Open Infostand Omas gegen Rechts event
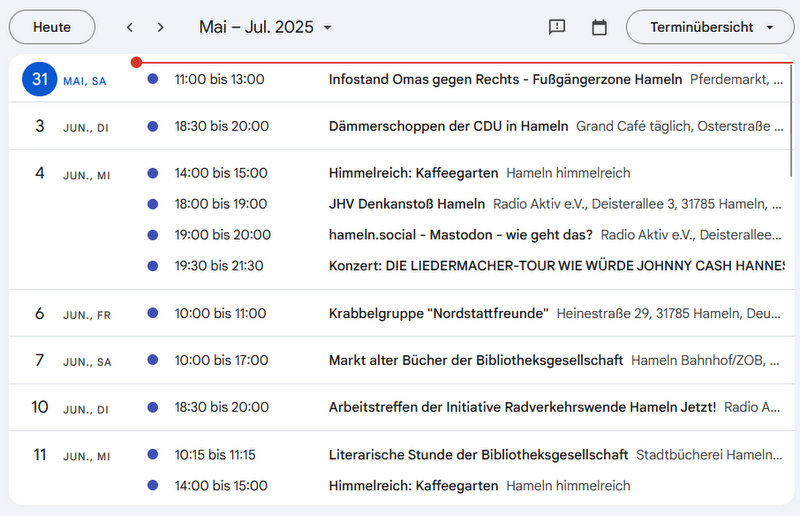This screenshot has height=516, width=800. point(505,79)
